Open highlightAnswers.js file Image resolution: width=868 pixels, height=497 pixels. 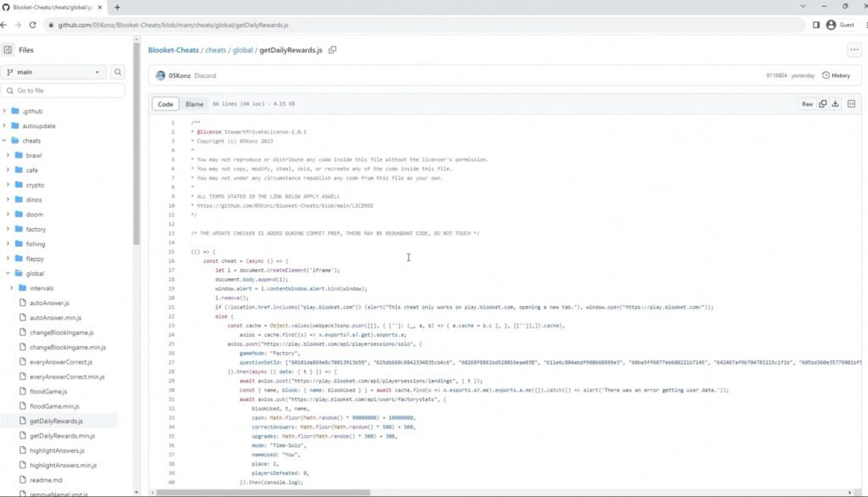click(x=57, y=450)
